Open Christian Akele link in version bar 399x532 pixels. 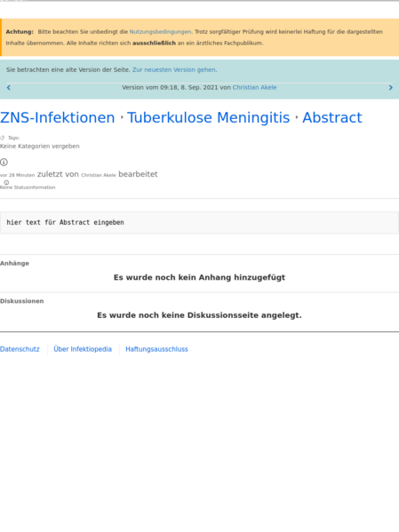point(254,88)
